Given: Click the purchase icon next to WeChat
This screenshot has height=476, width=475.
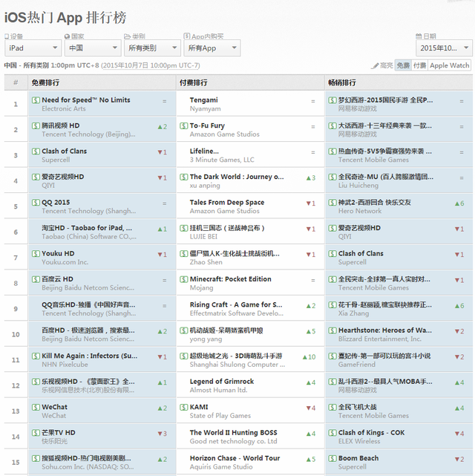Looking at the screenshot, I should click(36, 407).
